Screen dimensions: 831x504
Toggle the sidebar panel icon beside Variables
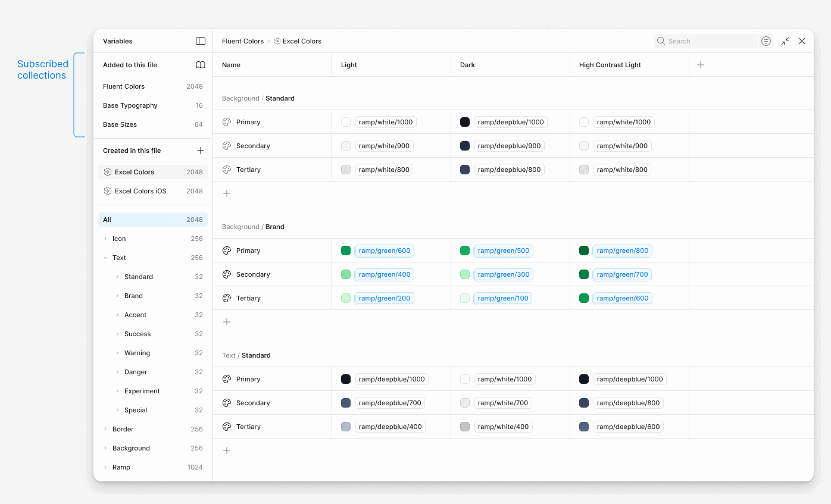(x=201, y=41)
